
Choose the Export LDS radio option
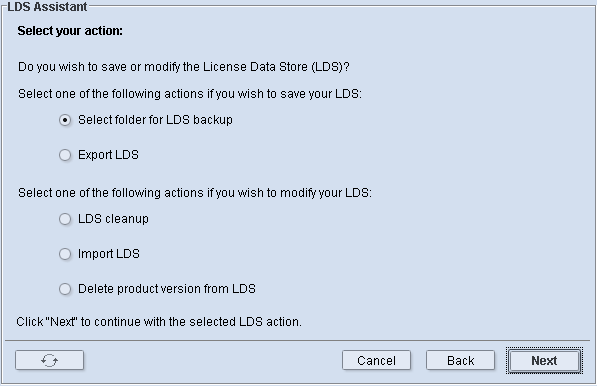(x=65, y=155)
